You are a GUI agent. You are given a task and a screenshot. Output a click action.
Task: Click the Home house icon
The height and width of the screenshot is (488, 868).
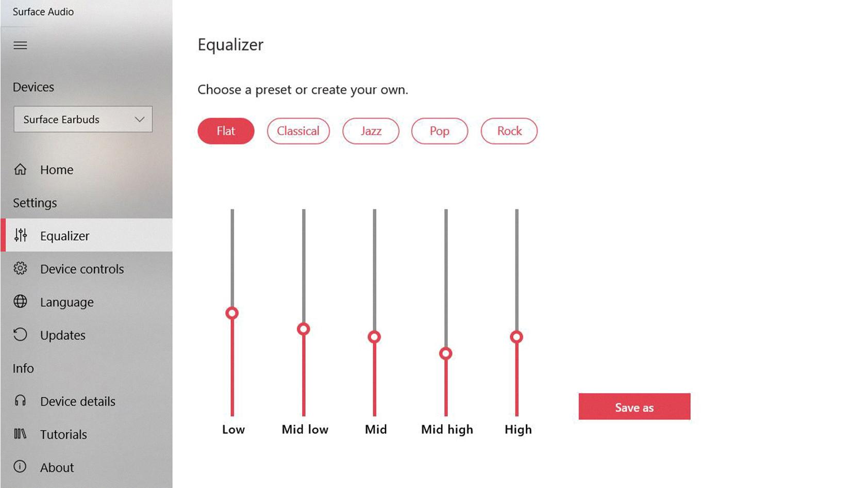20,169
